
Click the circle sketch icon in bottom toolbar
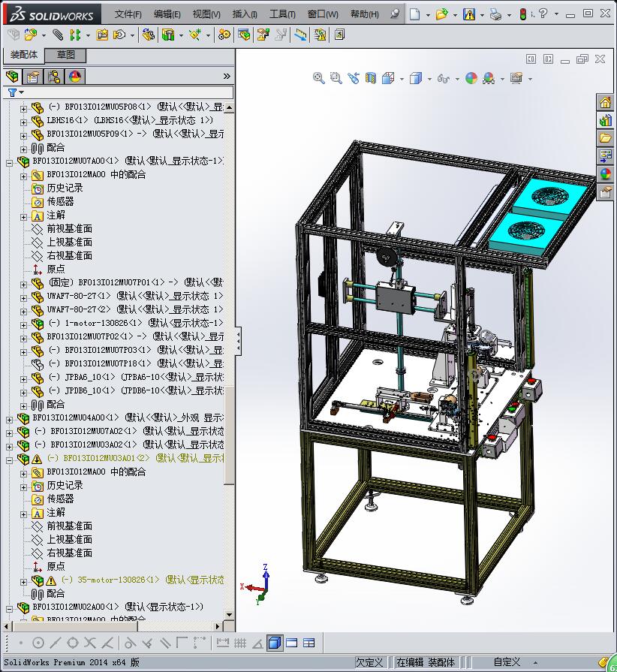38,643
